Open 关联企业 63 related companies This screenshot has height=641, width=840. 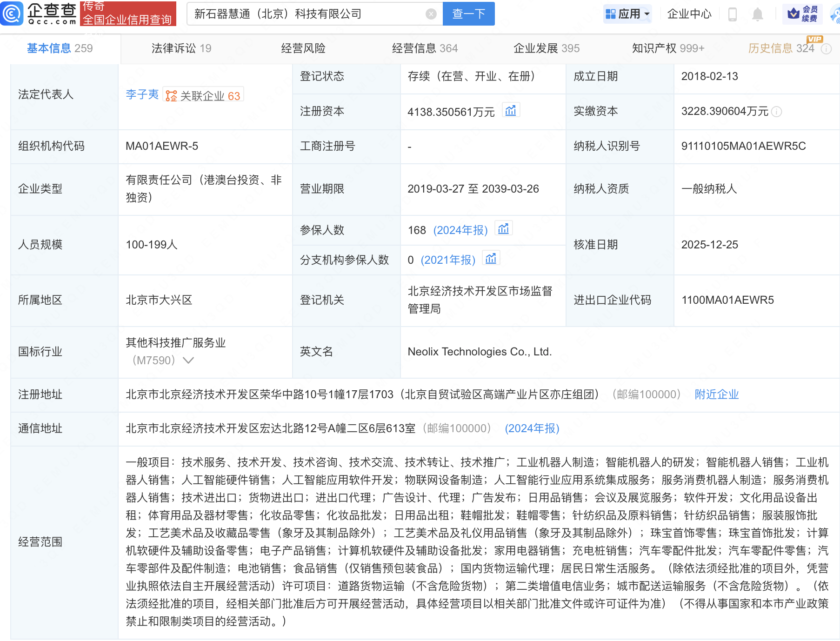click(x=204, y=96)
